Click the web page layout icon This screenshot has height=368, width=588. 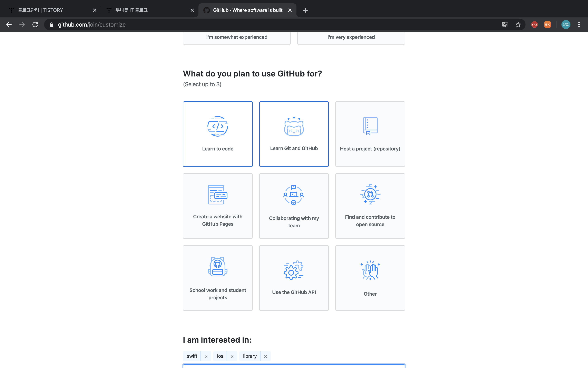coord(217,194)
